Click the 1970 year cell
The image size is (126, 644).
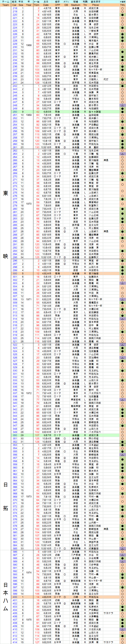pos(29,204)
